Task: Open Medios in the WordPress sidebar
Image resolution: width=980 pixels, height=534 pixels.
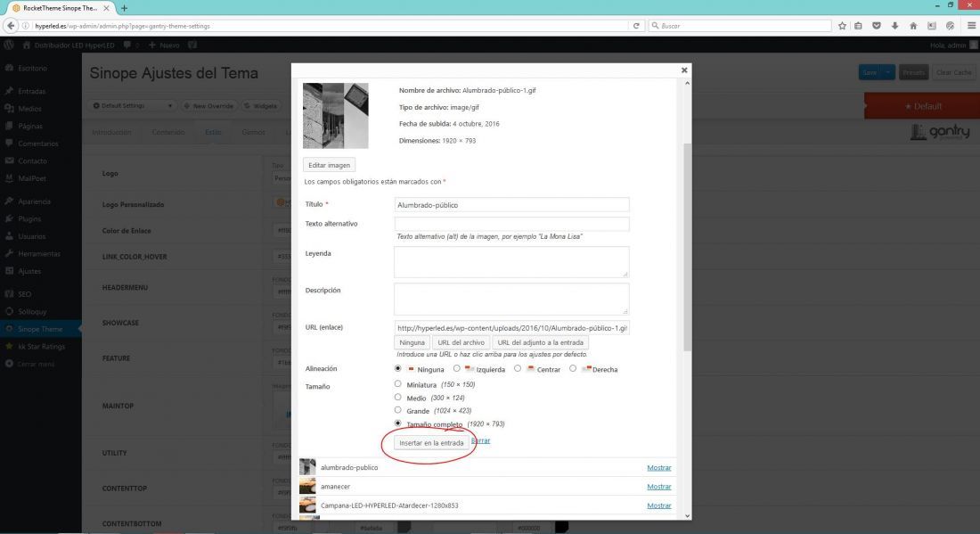Action: click(x=30, y=109)
